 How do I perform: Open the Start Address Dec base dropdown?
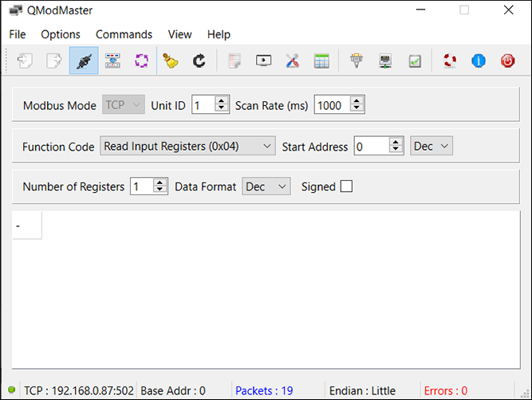tap(432, 146)
